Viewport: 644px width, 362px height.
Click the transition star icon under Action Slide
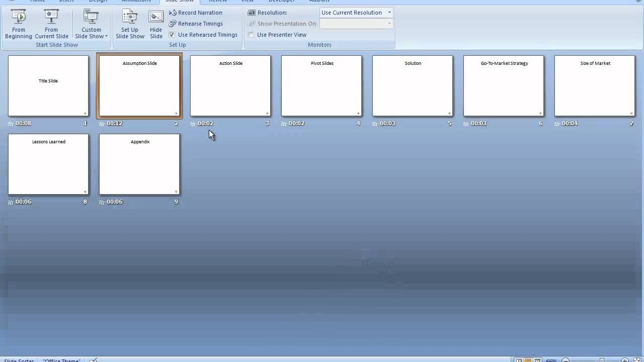pyautogui.click(x=193, y=124)
